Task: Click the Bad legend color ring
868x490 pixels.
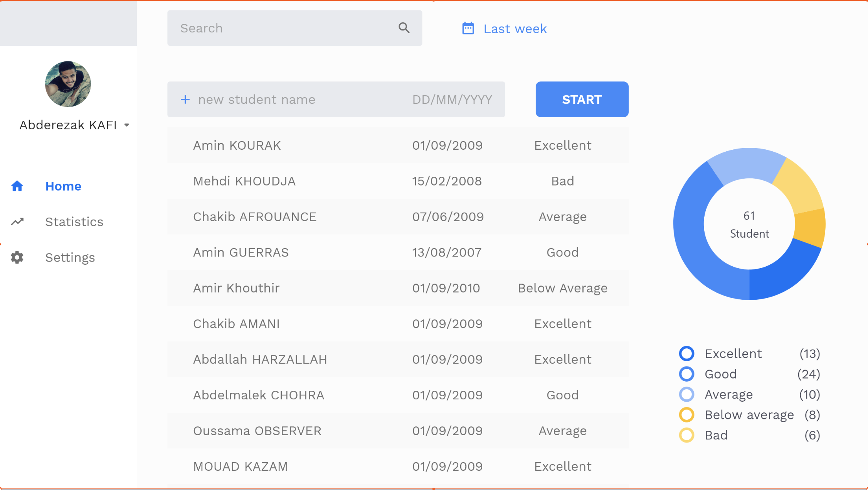Action: coord(686,435)
